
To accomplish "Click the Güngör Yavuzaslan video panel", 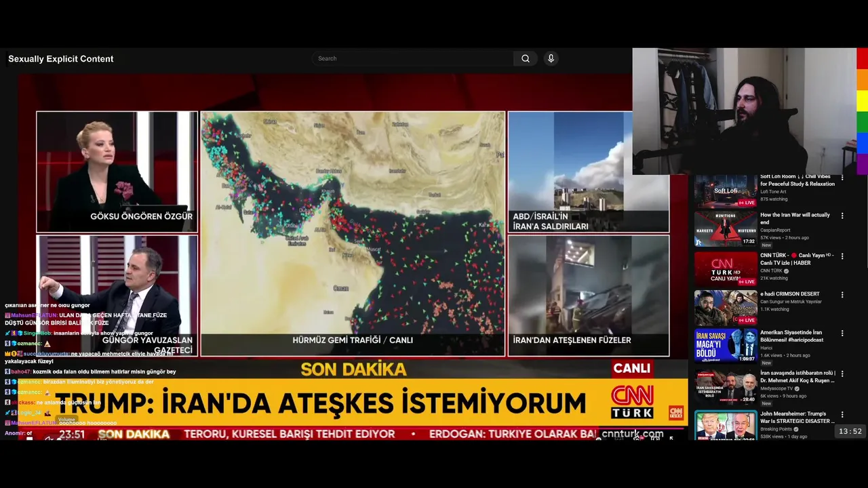I will pos(117,296).
